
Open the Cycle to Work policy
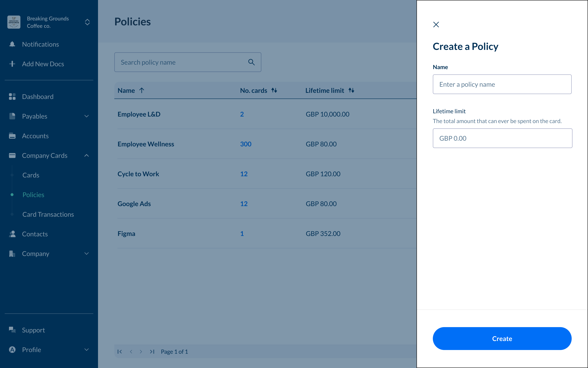pyautogui.click(x=138, y=174)
